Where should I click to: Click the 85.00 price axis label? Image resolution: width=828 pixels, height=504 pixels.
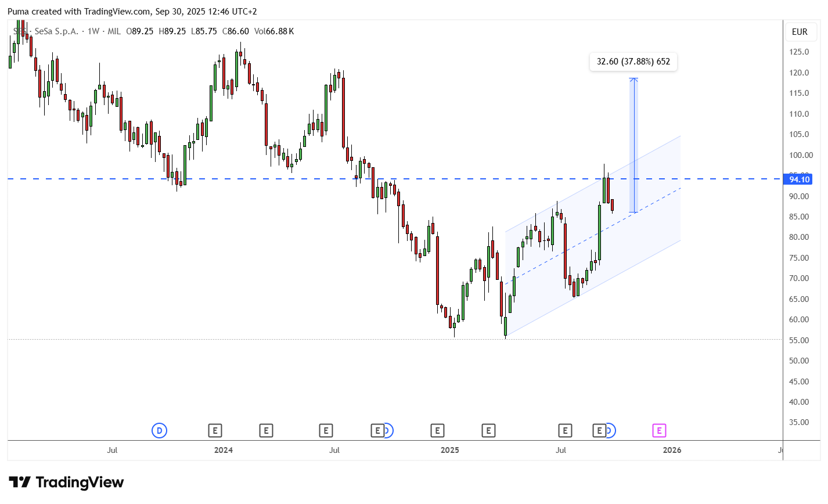point(800,217)
